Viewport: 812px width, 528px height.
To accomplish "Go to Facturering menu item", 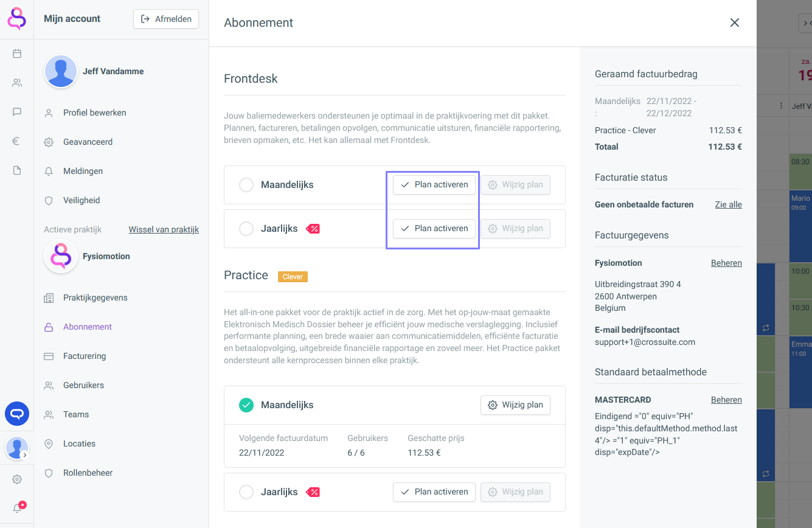I will point(85,356).
